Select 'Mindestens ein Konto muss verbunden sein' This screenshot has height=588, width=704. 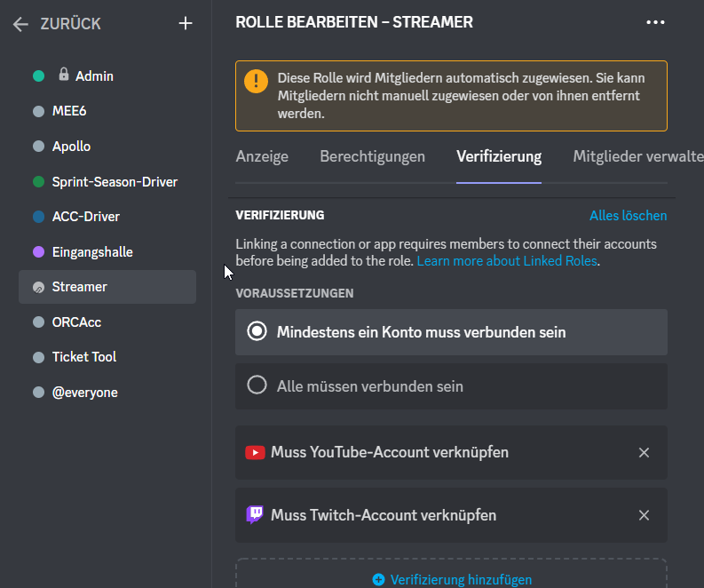pyautogui.click(x=257, y=332)
